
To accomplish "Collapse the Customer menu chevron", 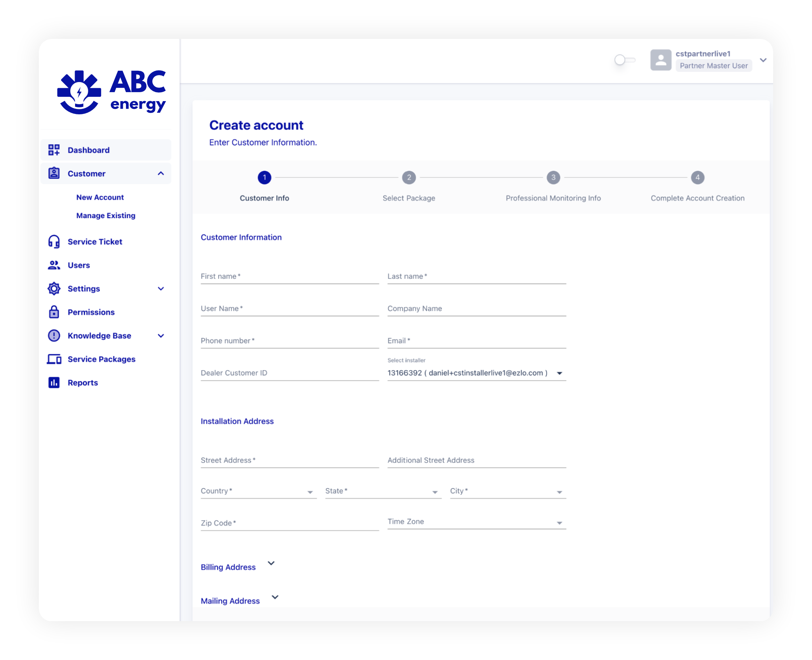I will tap(161, 173).
